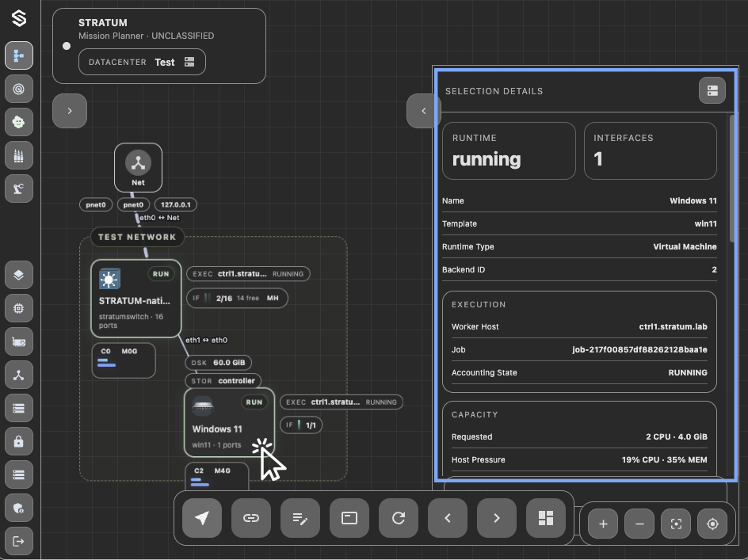Click the eth1 ↔ eth0 link label
This screenshot has height=560, width=748.
pyautogui.click(x=207, y=340)
